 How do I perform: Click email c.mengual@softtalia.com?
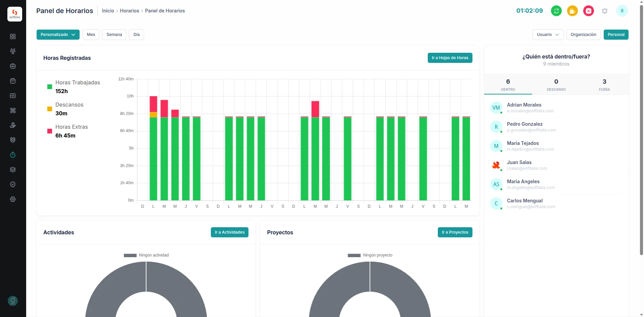click(531, 207)
